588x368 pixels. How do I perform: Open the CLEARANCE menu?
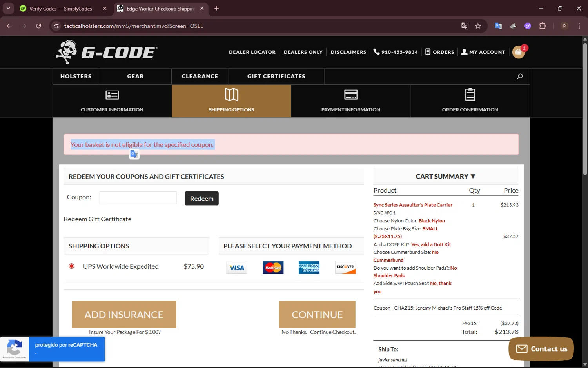pos(200,77)
